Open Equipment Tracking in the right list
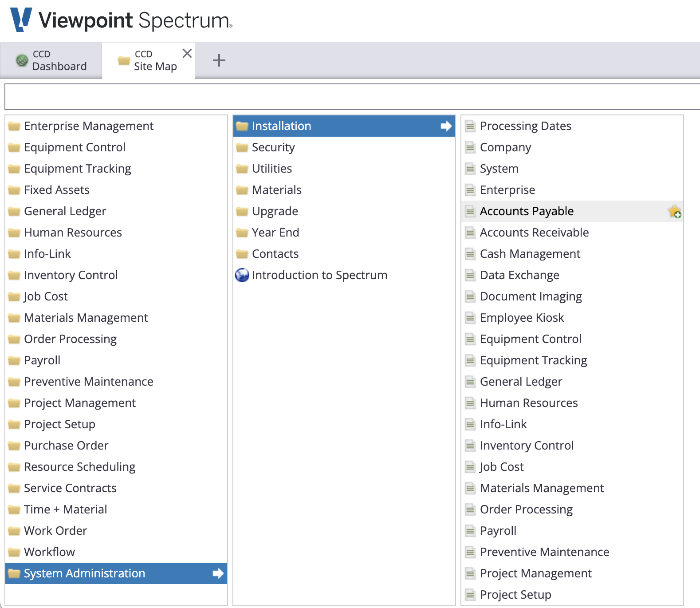Screen dimensions: 700x608 click(572, 360)
